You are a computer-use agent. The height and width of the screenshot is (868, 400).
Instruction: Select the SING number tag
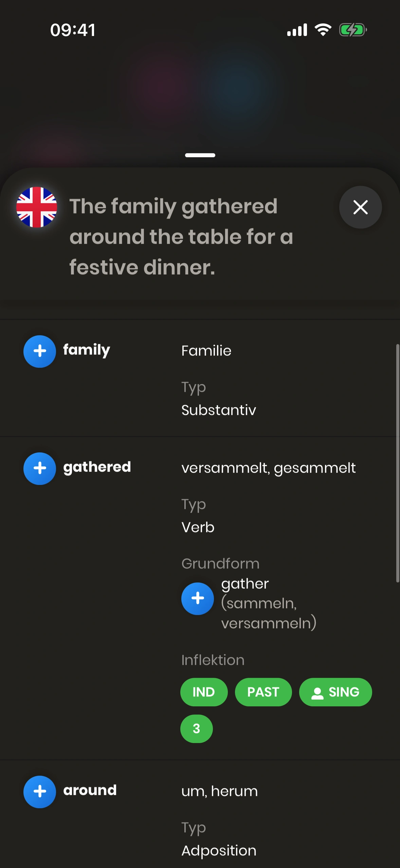pyautogui.click(x=335, y=692)
